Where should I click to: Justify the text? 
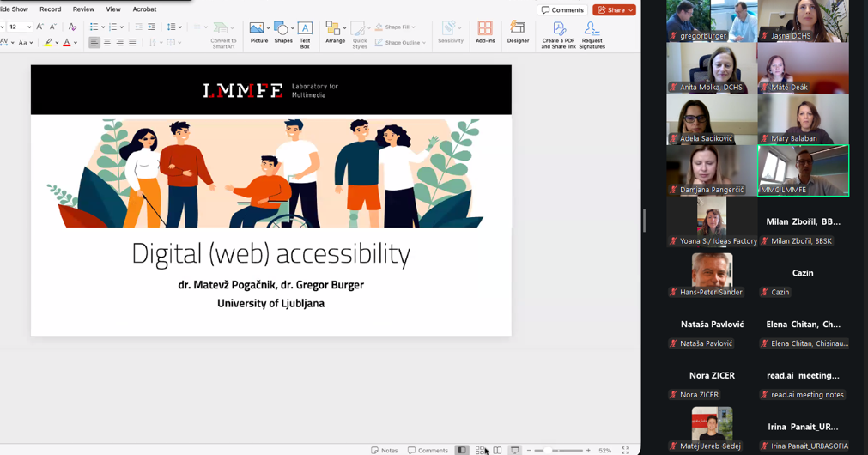(x=132, y=42)
